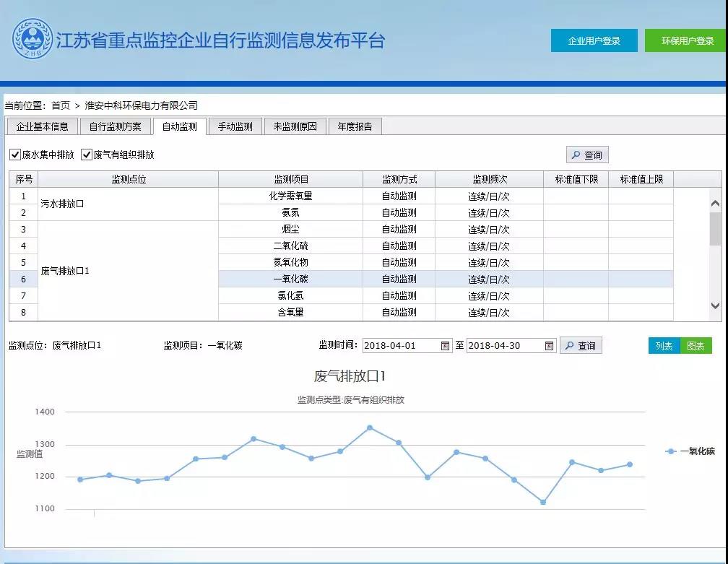728x564 pixels.
Task: Select the 手动监测 tab
Action: point(235,126)
